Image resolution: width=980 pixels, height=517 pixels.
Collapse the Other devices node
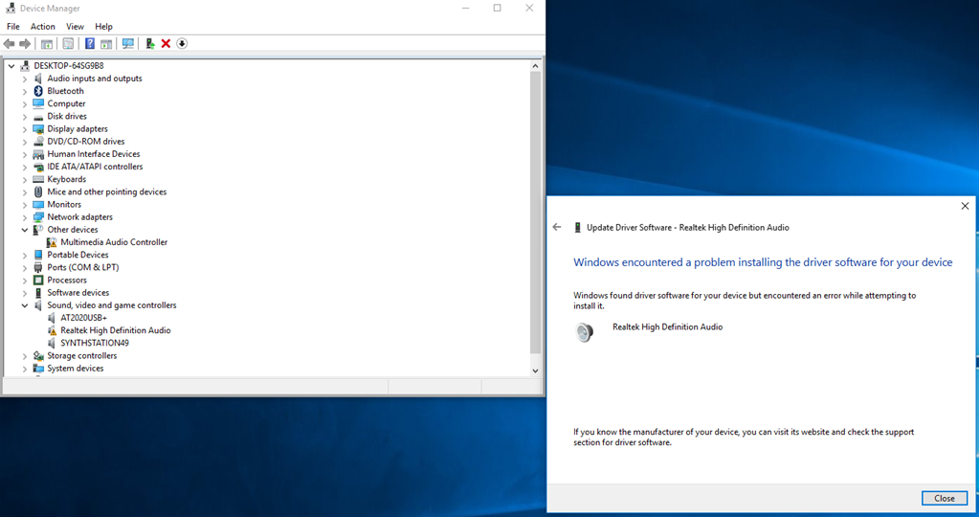[x=24, y=230]
